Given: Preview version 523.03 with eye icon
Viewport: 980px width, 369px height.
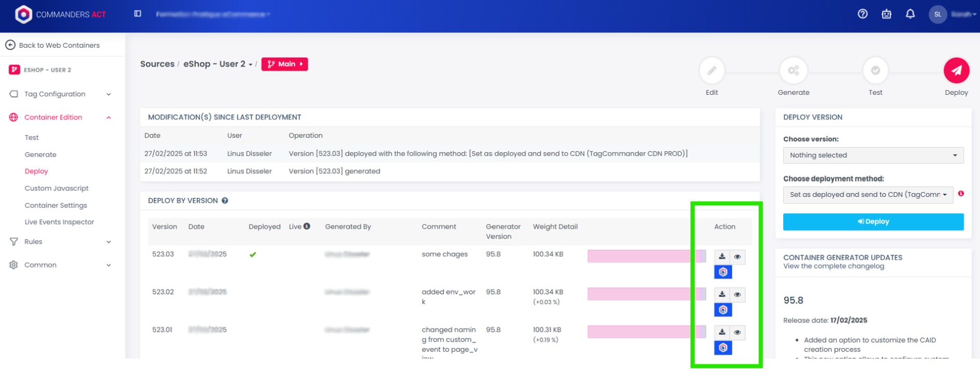Looking at the screenshot, I should click(738, 257).
